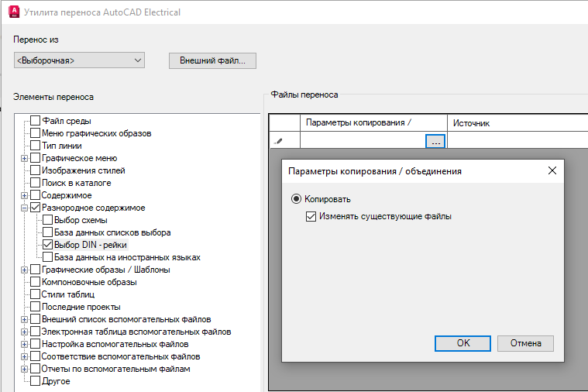Expand Электронная таблица вспомогательных файлов node
This screenshot has width=588, height=392.
pos(24,332)
